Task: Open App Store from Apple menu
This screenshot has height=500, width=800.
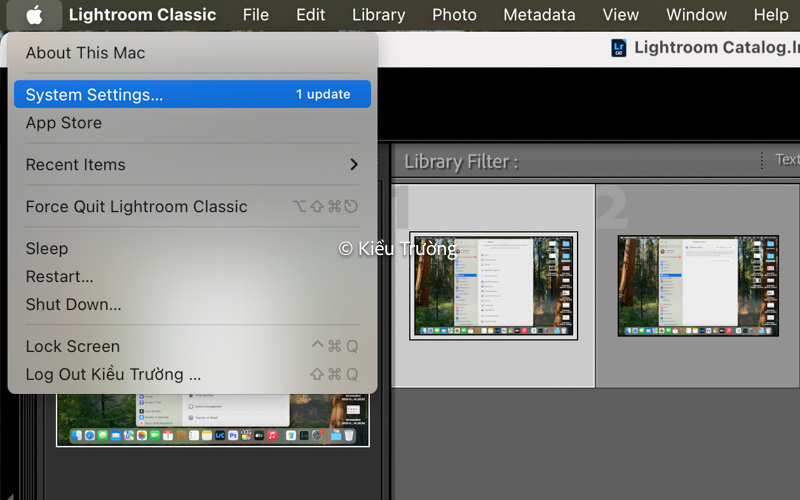Action: pos(192,123)
